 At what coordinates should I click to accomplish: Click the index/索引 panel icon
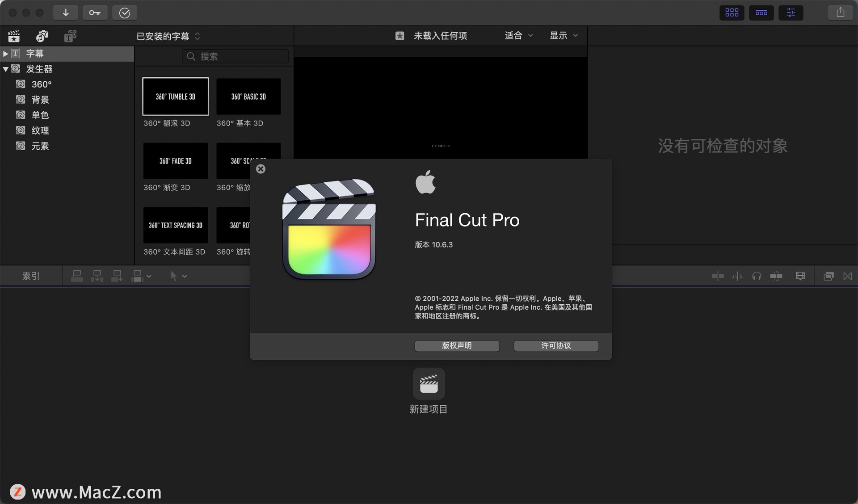coord(31,276)
